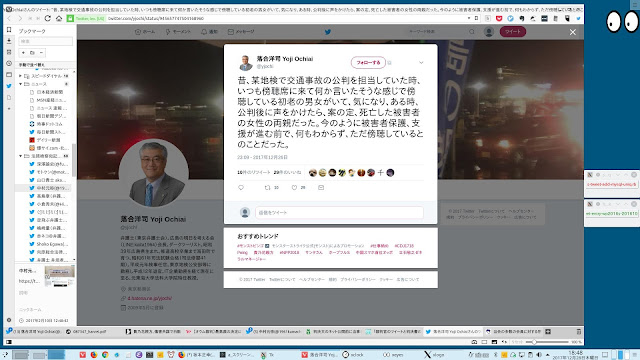Toggle the sidebar panel button in status bar

pyautogui.click(x=9, y=342)
